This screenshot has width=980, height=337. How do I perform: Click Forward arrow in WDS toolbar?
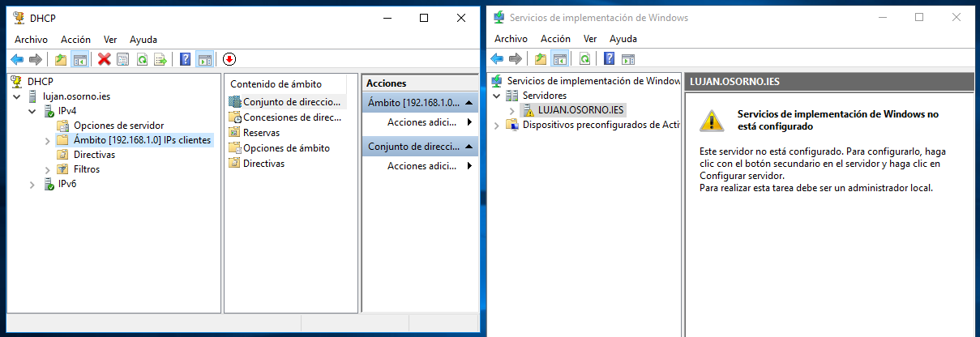[516, 58]
